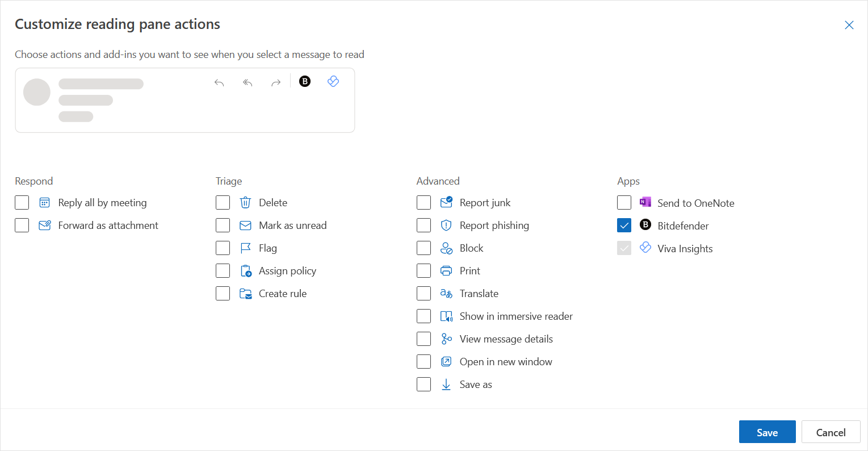Select the Print icon under Advanced
Viewport: 868px width, 451px height.
point(446,270)
